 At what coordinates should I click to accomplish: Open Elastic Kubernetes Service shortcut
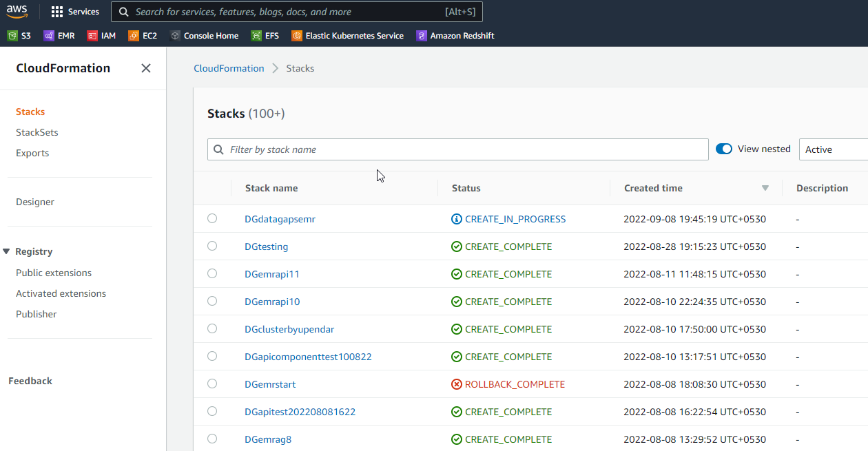point(348,36)
